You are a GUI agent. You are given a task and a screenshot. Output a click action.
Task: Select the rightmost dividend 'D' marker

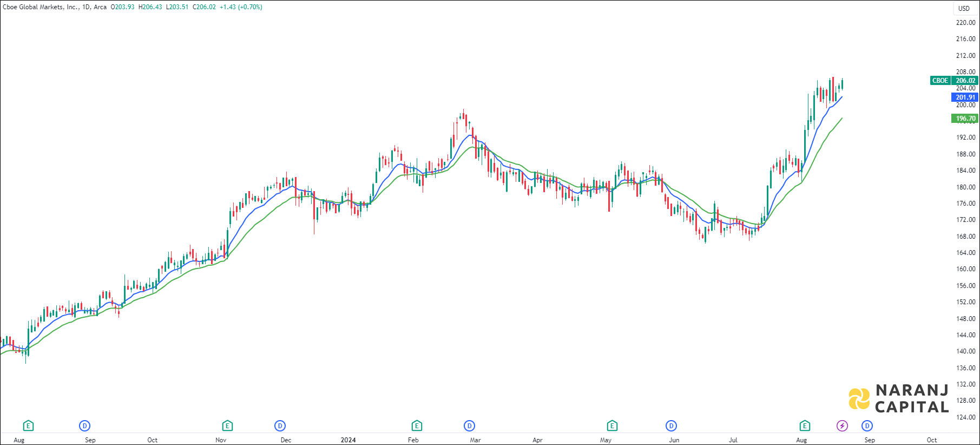(x=867, y=426)
